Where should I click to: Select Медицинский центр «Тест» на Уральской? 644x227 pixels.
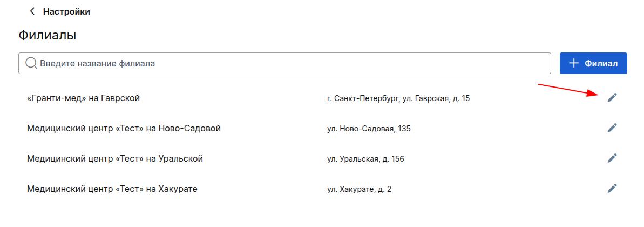[115, 158]
